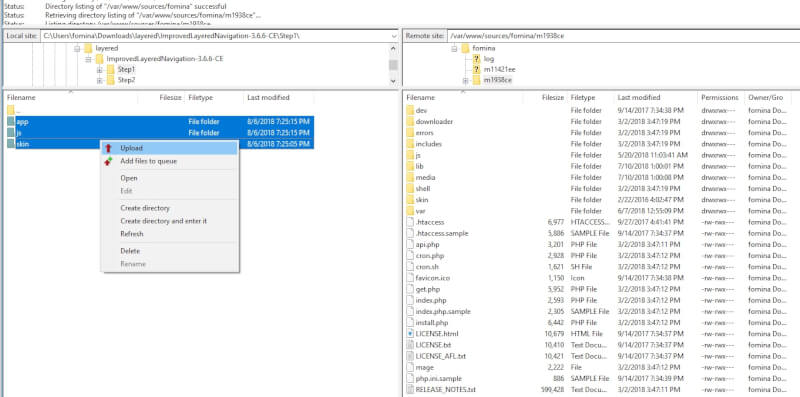The height and width of the screenshot is (397, 800).
Task: Sort remote list by Permissions column
Action: [x=720, y=97]
